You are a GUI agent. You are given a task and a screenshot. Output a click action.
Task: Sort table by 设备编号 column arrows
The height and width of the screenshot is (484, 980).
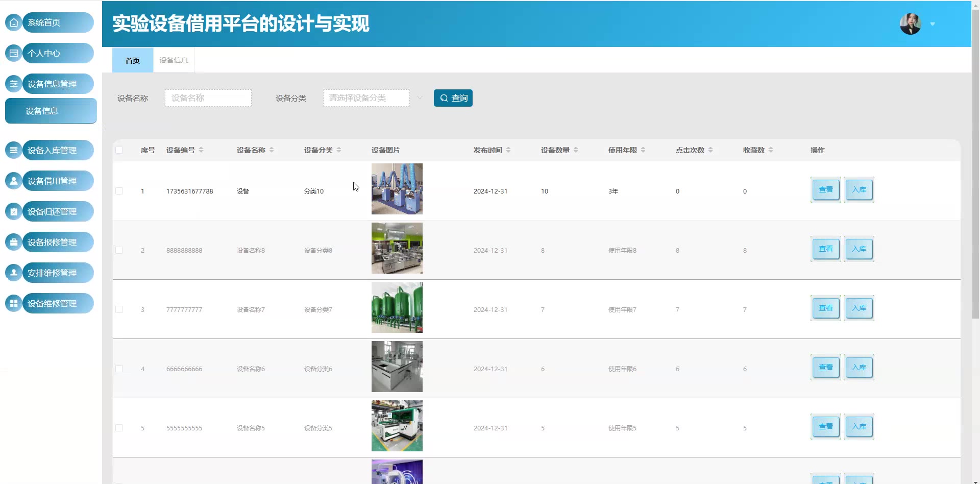[x=201, y=150]
